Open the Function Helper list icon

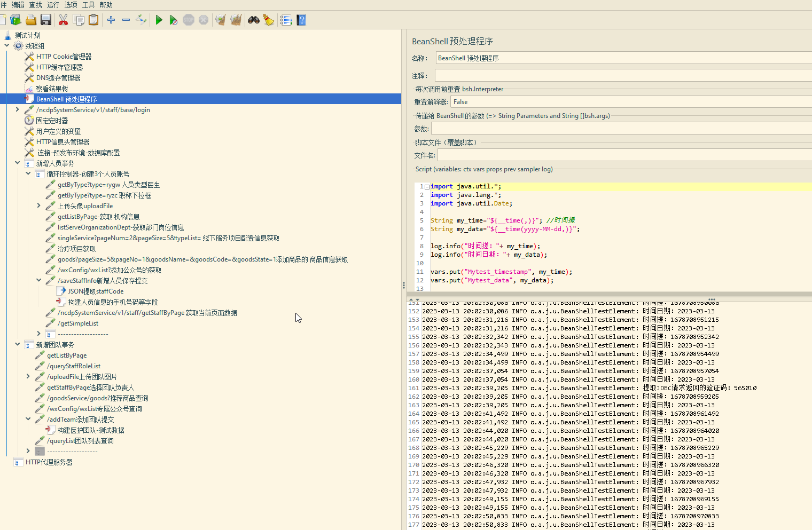[x=286, y=20]
